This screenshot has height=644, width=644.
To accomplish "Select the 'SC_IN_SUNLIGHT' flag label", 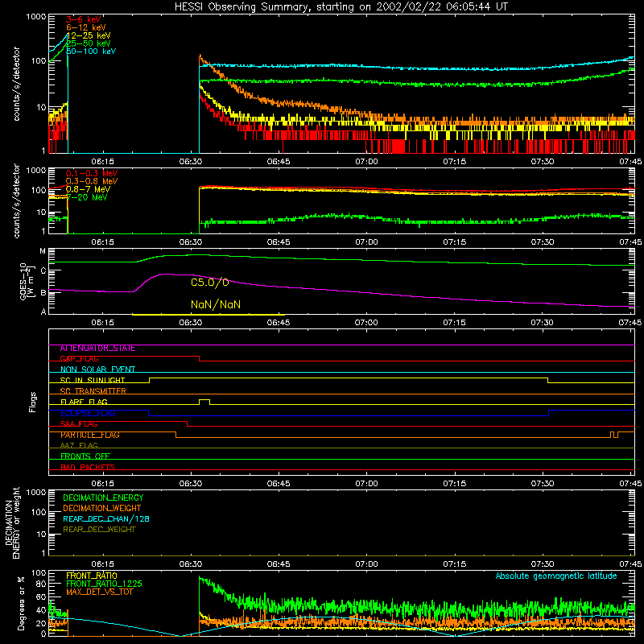I will coord(93,380).
